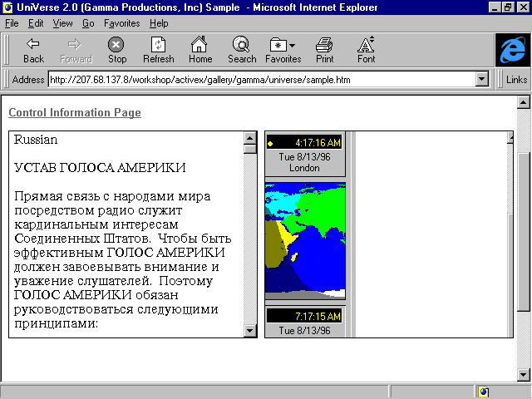Click the Back toolbar button

(33, 50)
